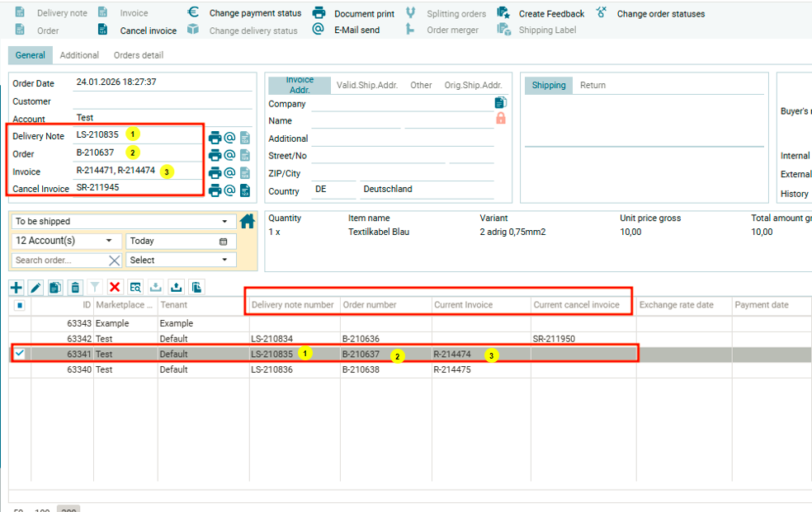Click the house icon next to status filter
Image resolution: width=812 pixels, height=512 pixels.
click(x=247, y=221)
